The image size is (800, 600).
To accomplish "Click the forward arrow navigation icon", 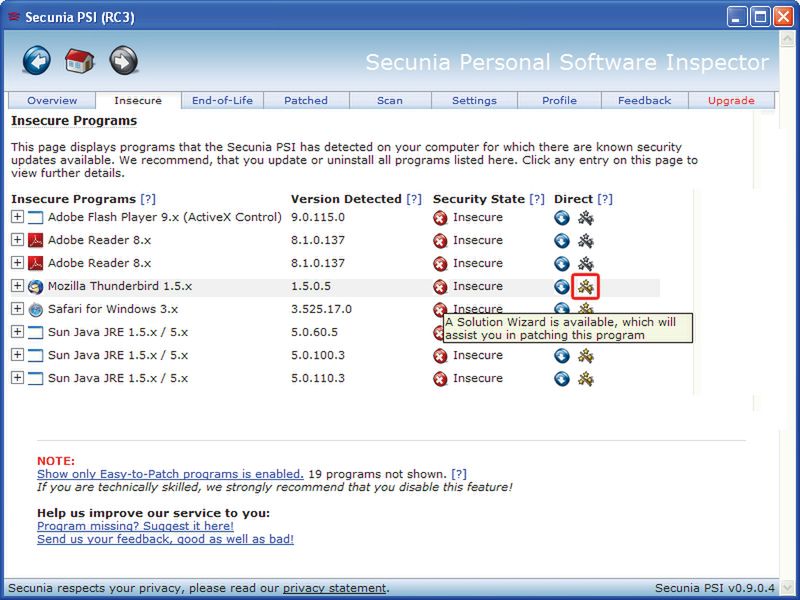I will tap(124, 61).
